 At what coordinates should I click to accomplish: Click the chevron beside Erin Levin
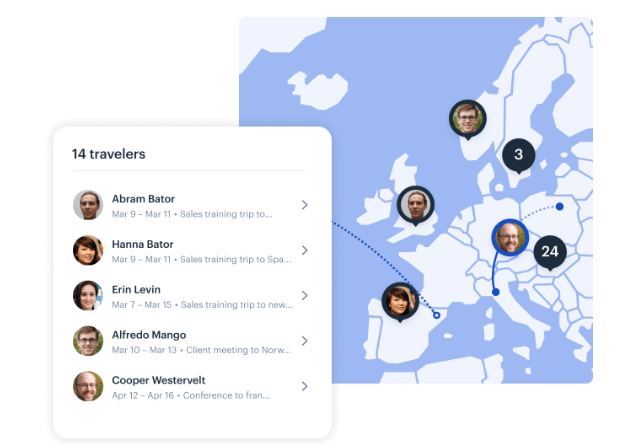305,295
